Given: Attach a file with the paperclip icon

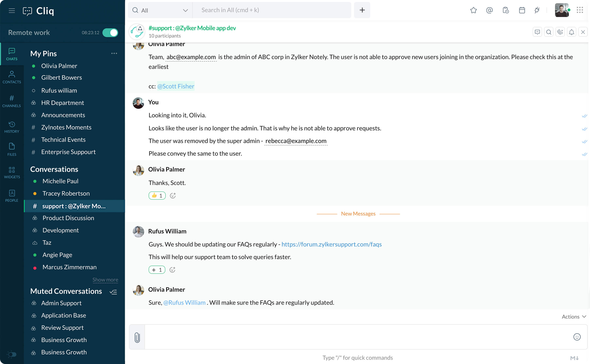Looking at the screenshot, I should 137,337.
